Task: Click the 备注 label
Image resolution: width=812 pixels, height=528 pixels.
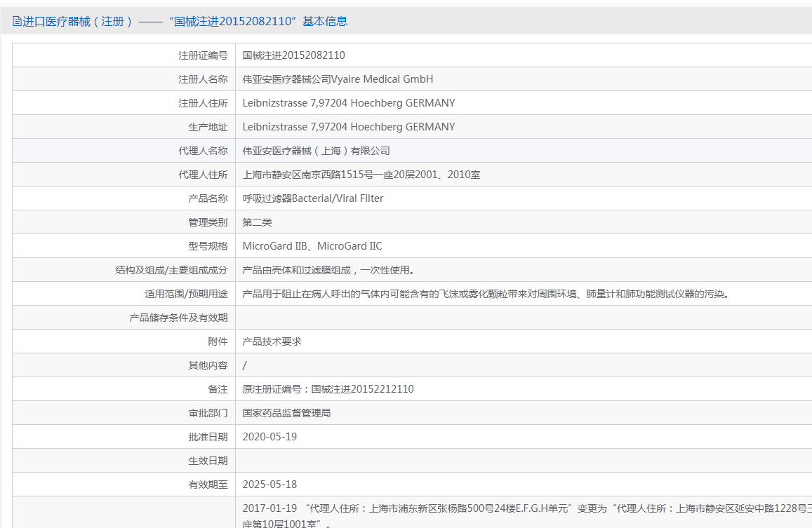Action: (x=218, y=388)
